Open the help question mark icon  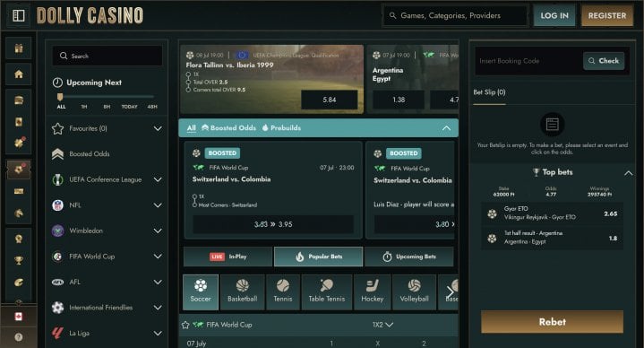[19, 337]
